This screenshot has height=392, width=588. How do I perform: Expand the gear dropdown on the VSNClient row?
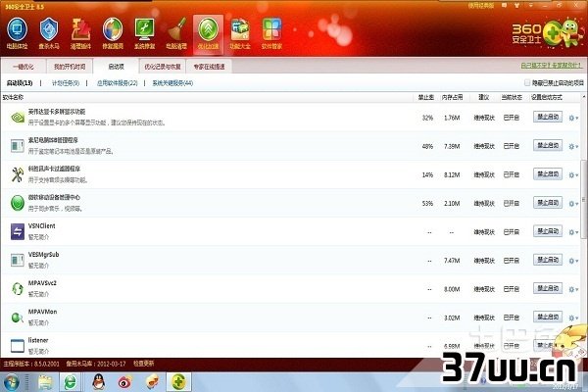[x=573, y=232]
